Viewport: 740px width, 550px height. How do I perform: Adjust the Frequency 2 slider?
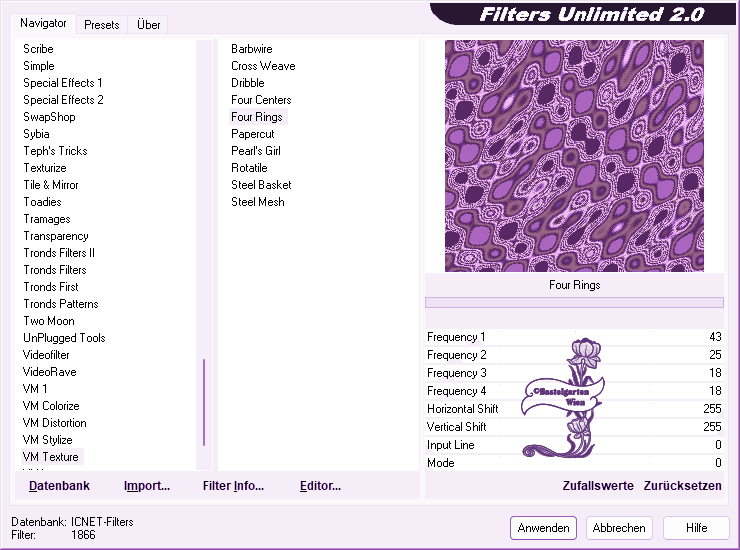574,355
